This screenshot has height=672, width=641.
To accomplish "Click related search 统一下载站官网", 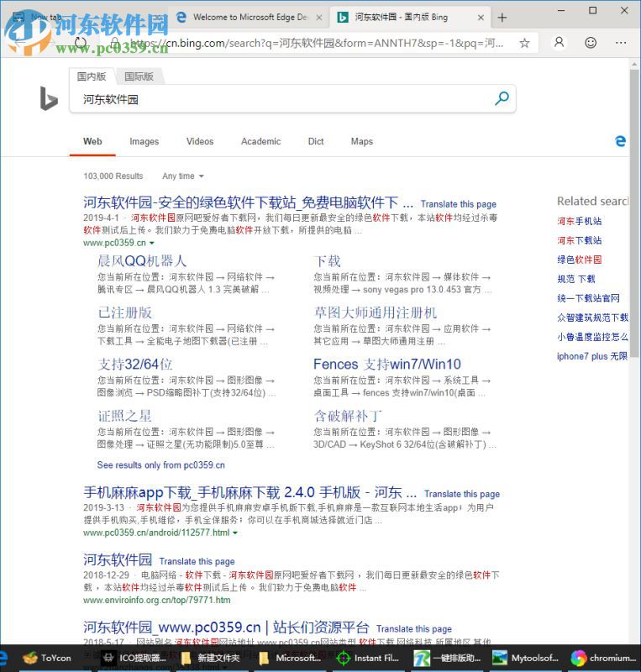I will click(x=588, y=298).
